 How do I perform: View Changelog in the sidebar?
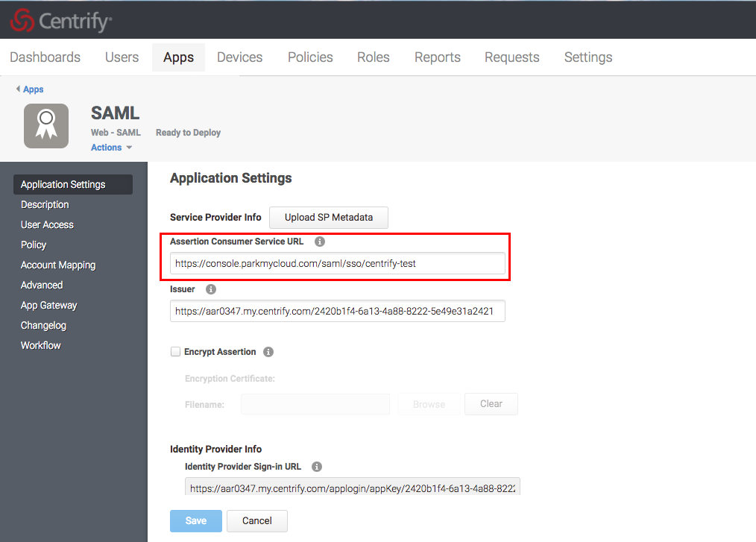click(x=43, y=326)
